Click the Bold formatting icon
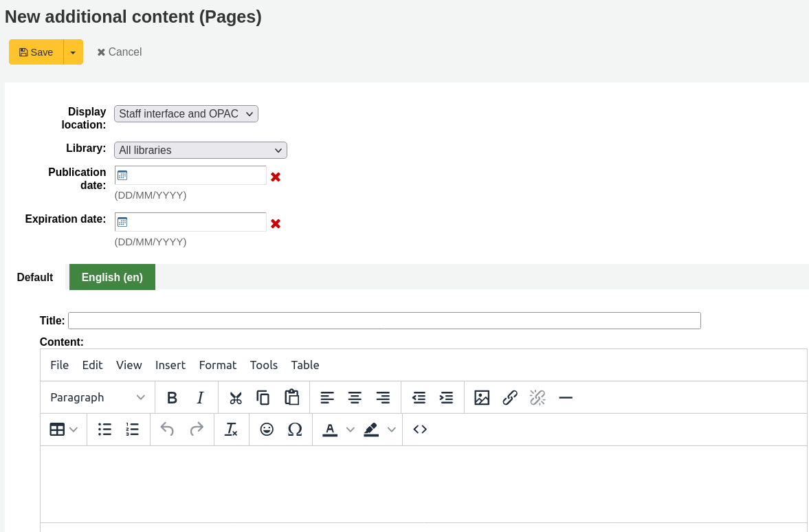 [x=173, y=398]
